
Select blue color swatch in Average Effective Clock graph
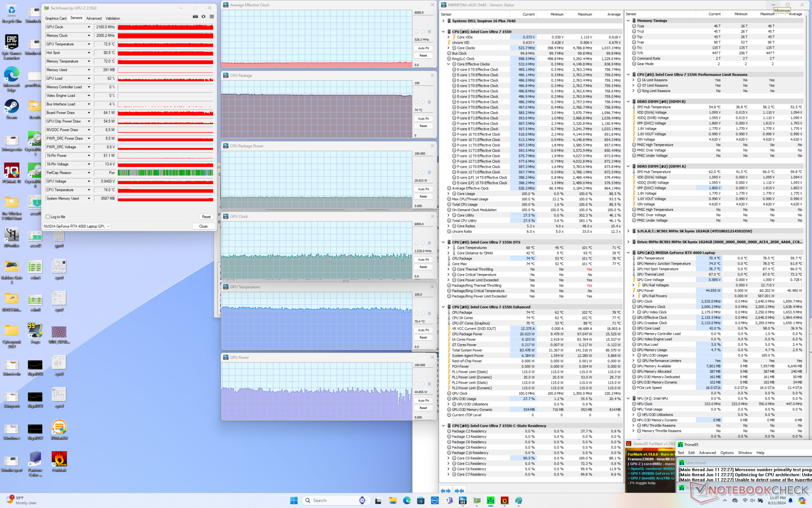point(429,31)
